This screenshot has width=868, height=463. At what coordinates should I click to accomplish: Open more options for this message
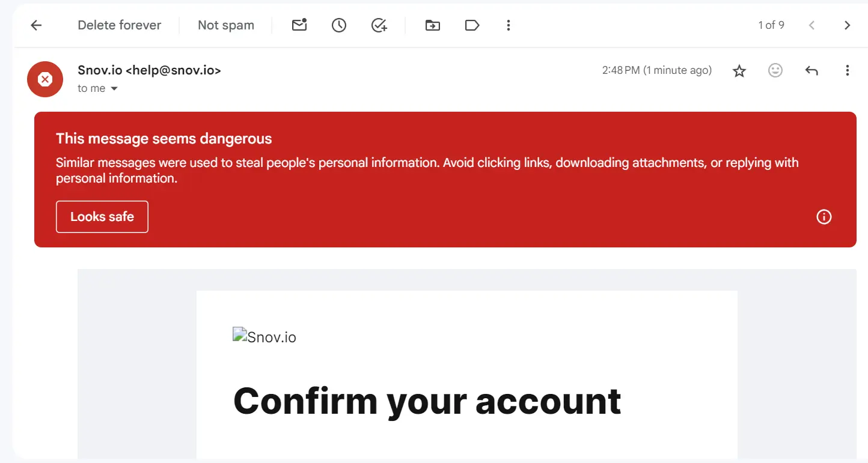tap(847, 70)
